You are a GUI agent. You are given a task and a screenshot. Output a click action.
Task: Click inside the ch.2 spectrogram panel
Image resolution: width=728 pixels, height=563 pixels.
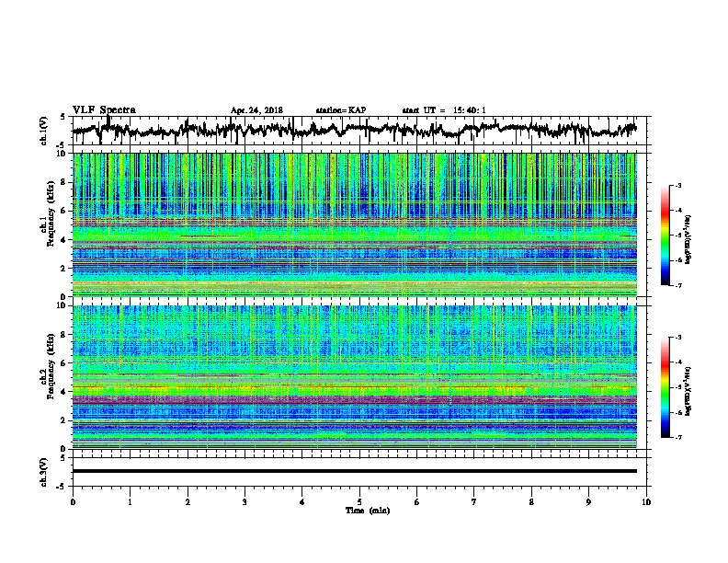[355, 377]
